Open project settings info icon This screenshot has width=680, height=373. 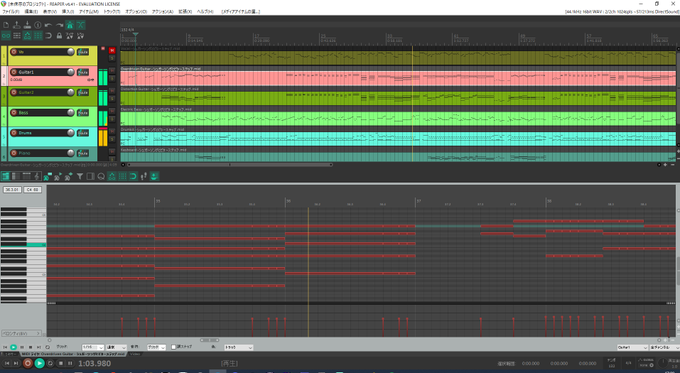tap(38, 25)
